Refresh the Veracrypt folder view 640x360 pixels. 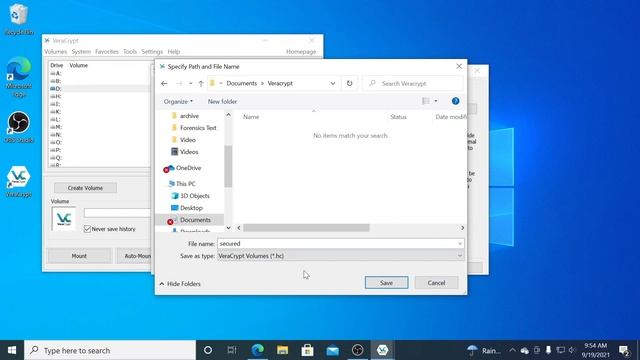[x=349, y=83]
